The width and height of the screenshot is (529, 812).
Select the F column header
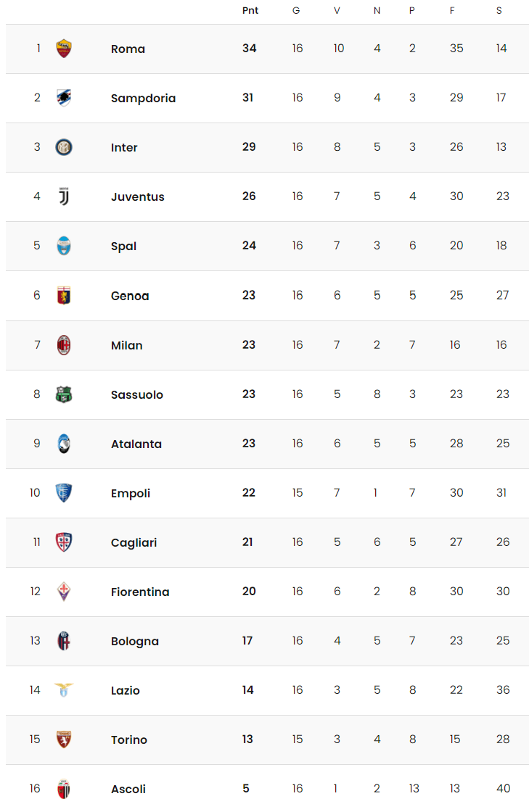tap(452, 10)
